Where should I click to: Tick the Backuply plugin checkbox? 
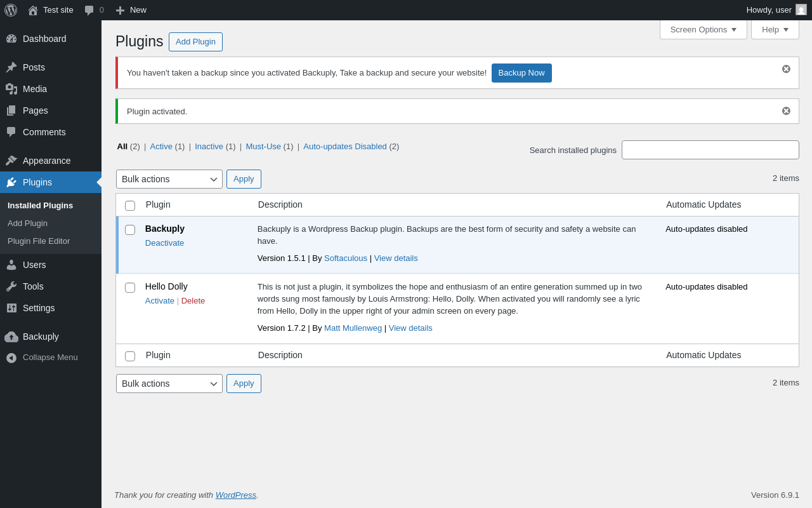(x=130, y=230)
